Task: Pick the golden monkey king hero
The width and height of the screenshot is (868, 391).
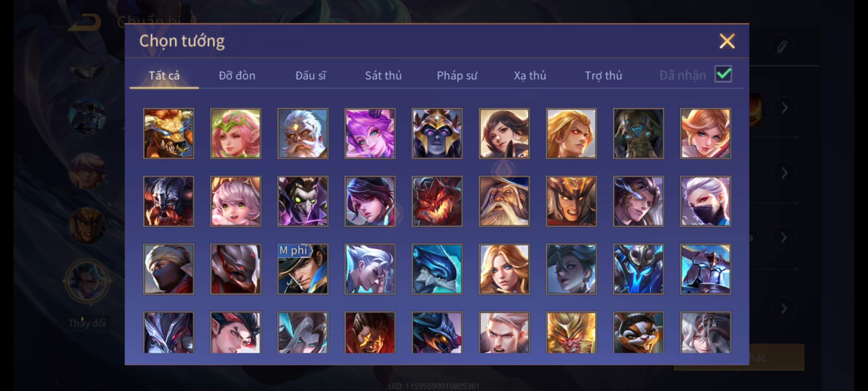Action: 571,332
